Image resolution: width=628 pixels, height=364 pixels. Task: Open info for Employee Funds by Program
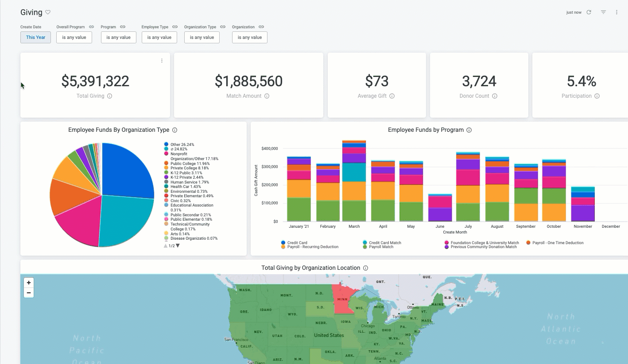pos(469,130)
